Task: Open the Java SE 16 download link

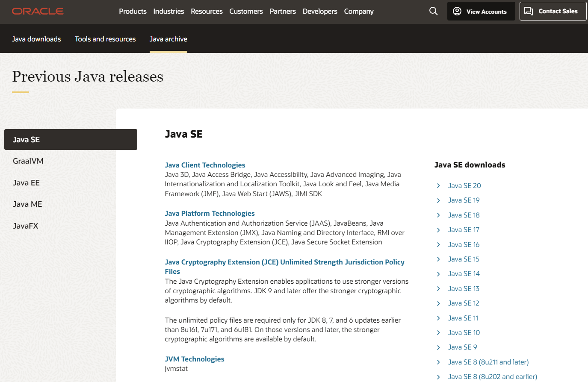Action: coord(464,245)
